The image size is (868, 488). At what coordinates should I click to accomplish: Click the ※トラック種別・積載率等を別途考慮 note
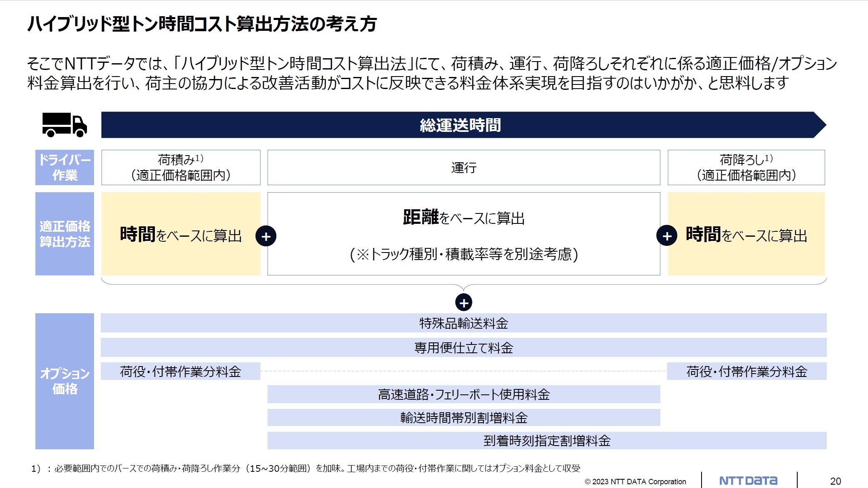464,254
